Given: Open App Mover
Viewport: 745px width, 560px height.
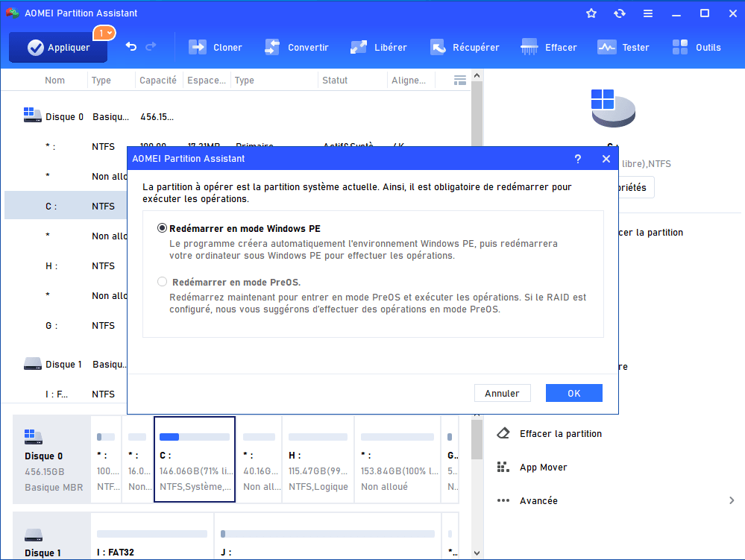Looking at the screenshot, I should click(x=543, y=468).
